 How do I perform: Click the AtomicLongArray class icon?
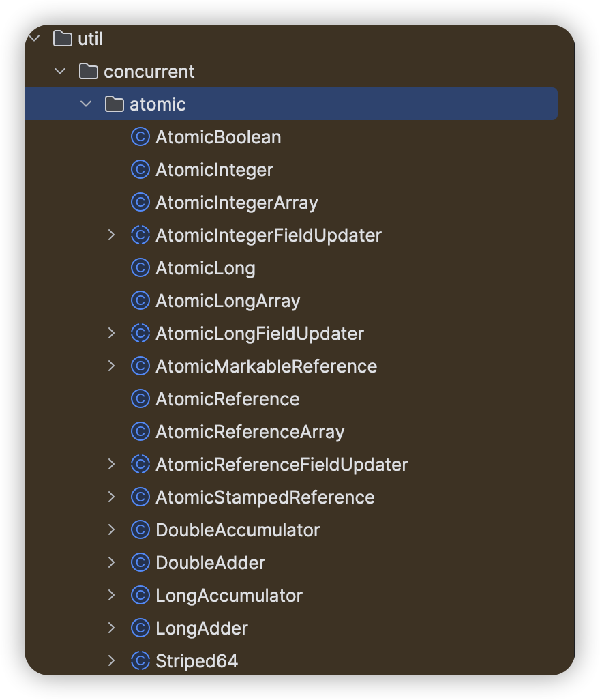click(140, 300)
